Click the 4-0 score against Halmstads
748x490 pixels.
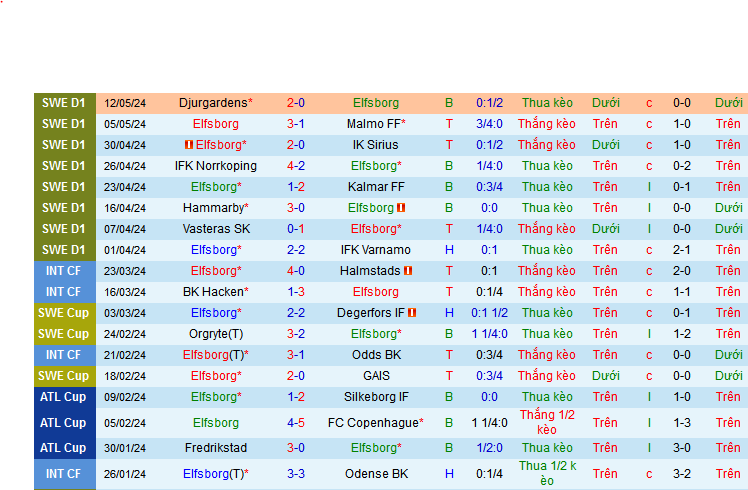point(296,271)
